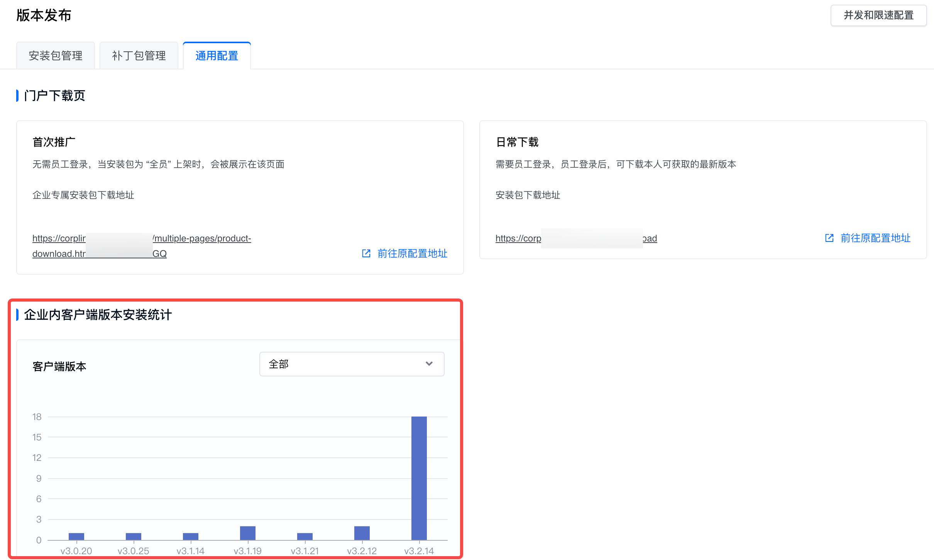
Task: Switch to 安装包管理 tab
Action: pos(56,56)
